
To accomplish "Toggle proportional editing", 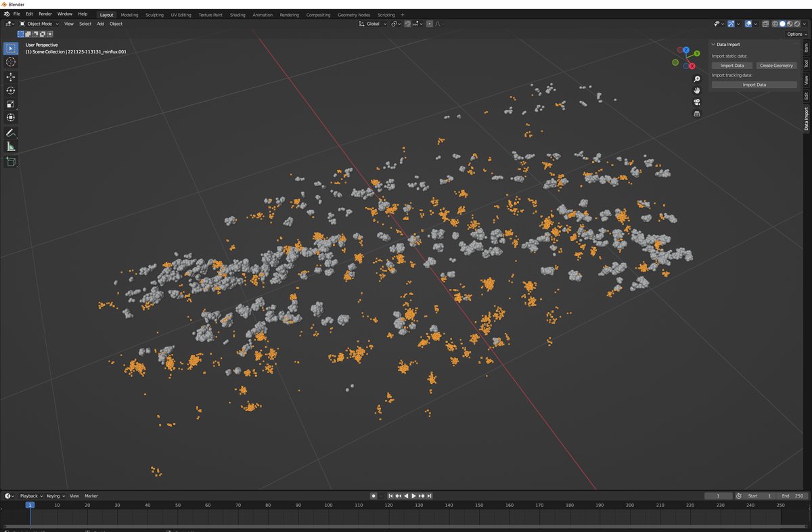I will click(429, 24).
